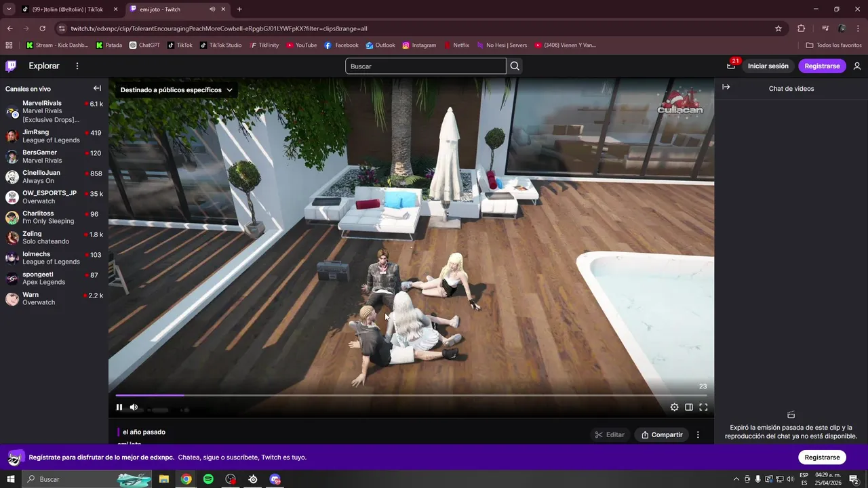Open the ChatGPT bookmark
868x488 pixels.
tap(144, 45)
